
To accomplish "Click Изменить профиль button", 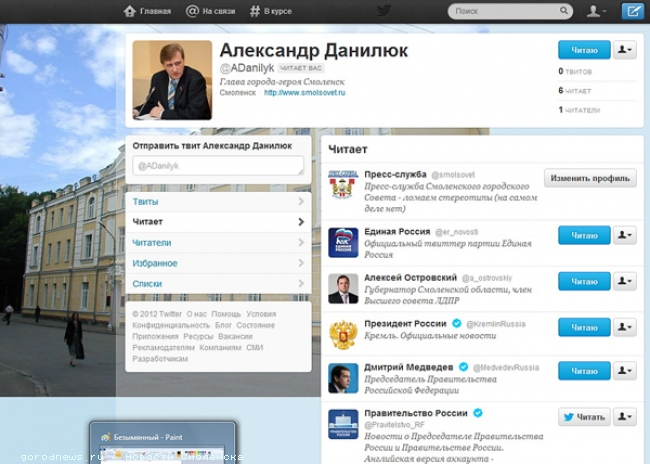I will point(590,178).
